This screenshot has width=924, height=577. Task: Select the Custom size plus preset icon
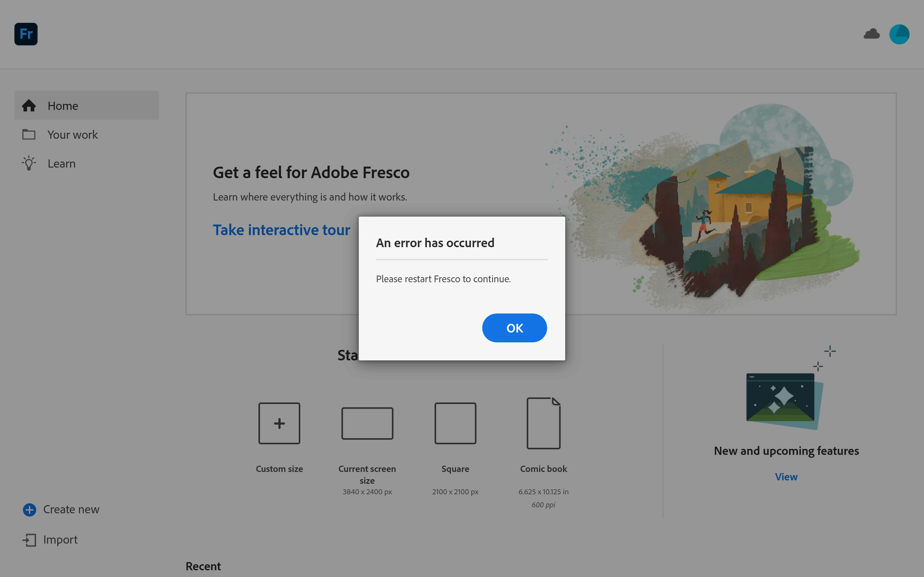[279, 423]
